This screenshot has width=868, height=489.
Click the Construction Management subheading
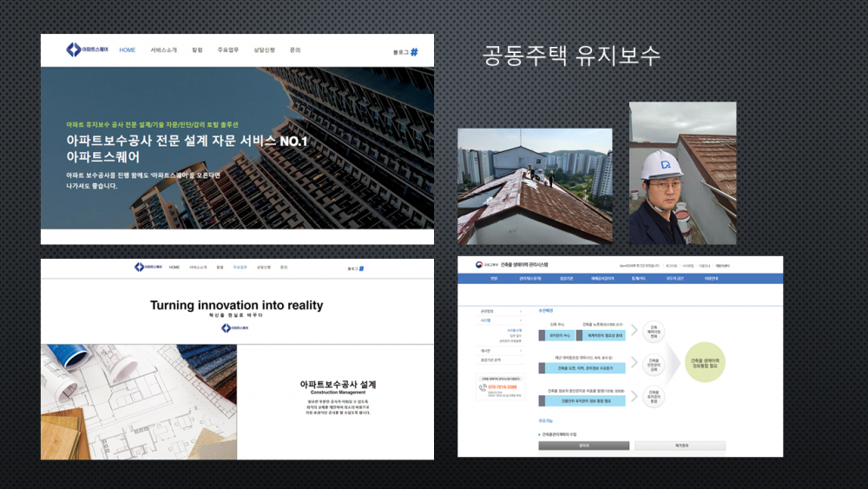point(338,392)
